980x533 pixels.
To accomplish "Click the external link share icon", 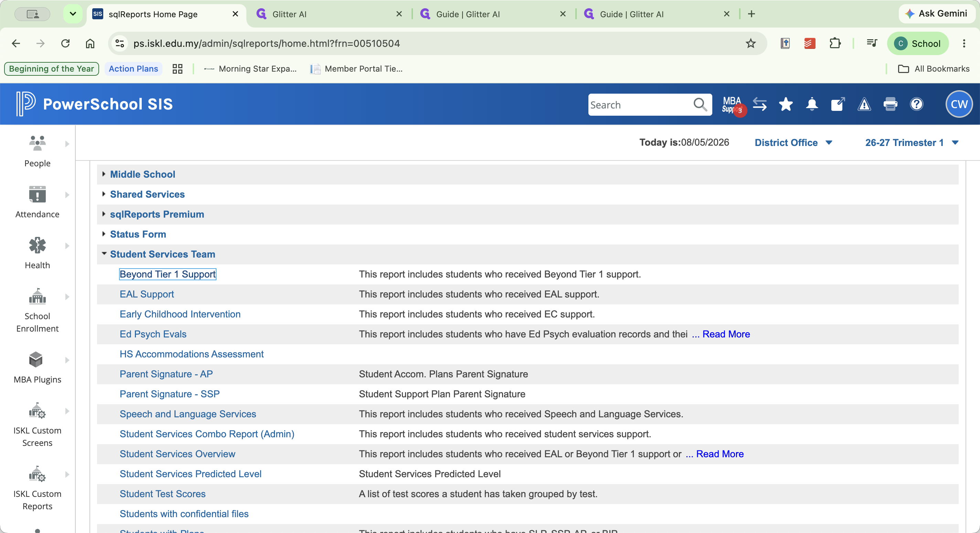I will (838, 104).
